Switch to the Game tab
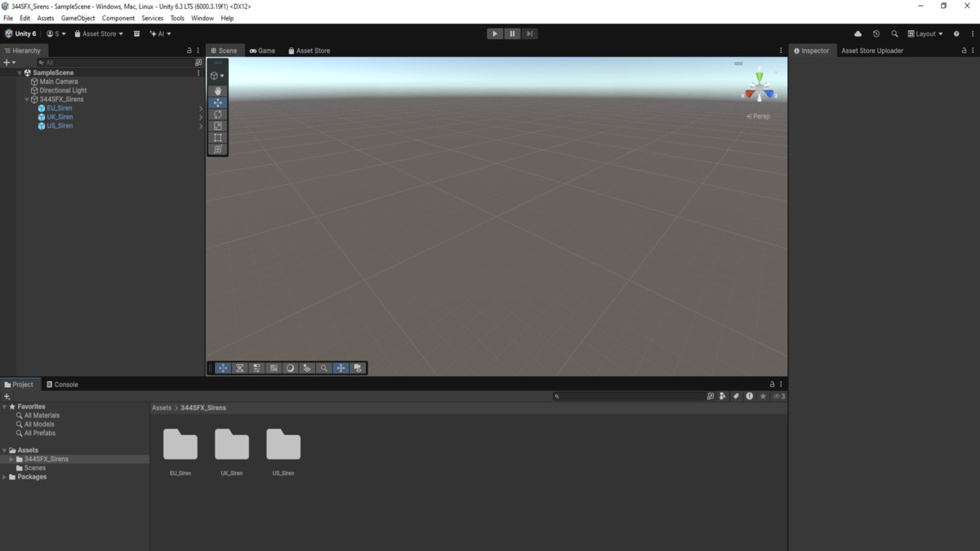 (x=262, y=51)
